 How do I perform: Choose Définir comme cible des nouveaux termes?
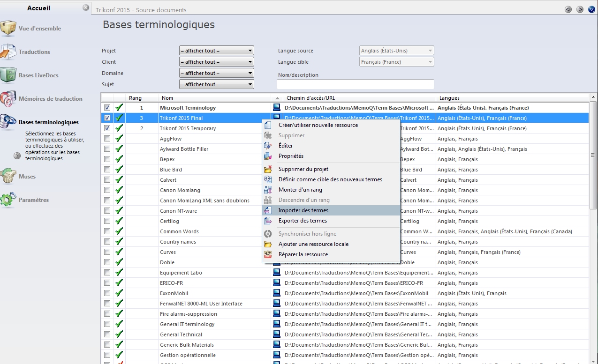point(331,179)
